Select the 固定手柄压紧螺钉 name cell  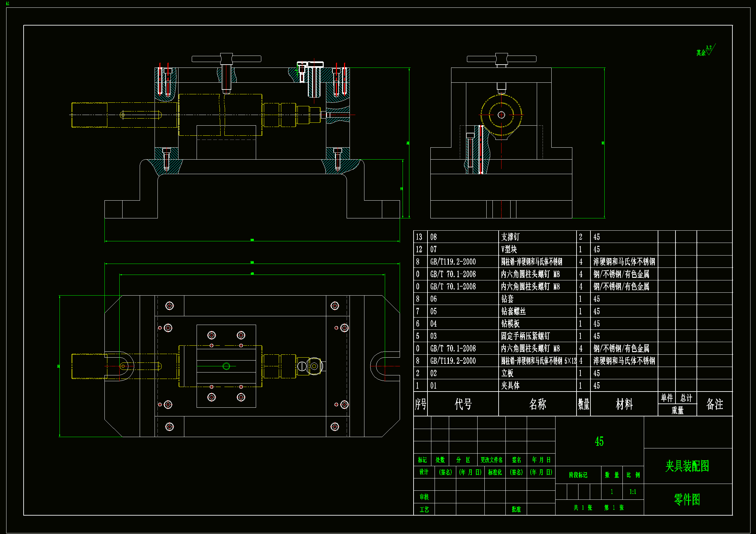pos(525,336)
